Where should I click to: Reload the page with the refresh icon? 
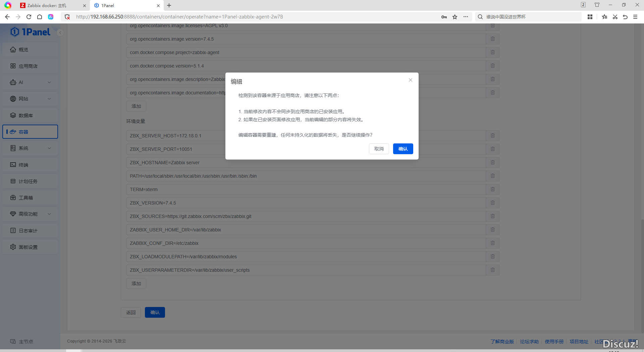[29, 17]
